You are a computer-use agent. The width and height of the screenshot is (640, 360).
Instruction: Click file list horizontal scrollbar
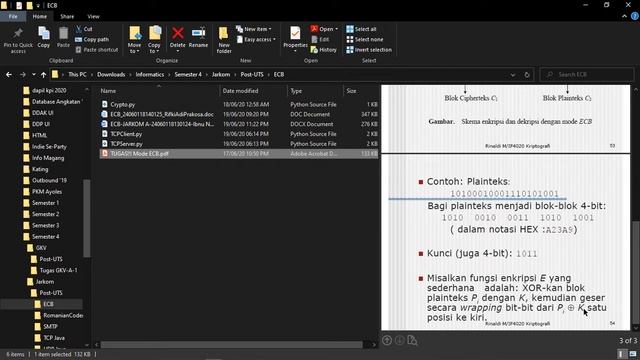click(x=231, y=344)
